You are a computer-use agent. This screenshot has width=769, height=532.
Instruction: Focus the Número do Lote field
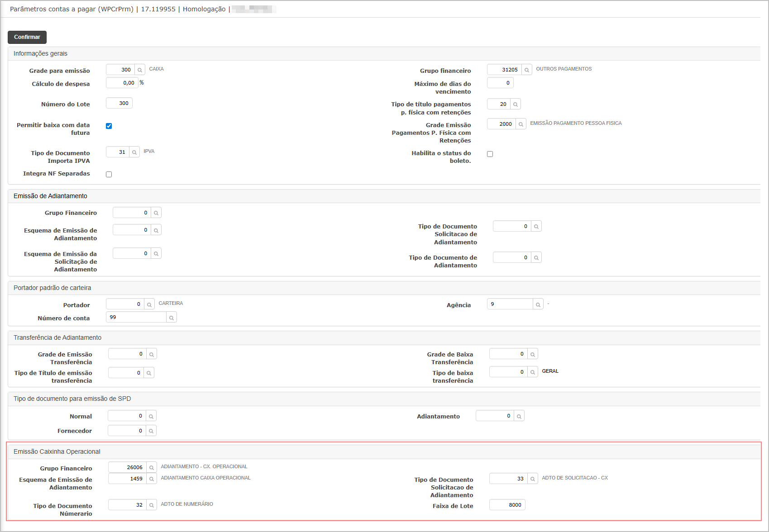click(x=119, y=103)
